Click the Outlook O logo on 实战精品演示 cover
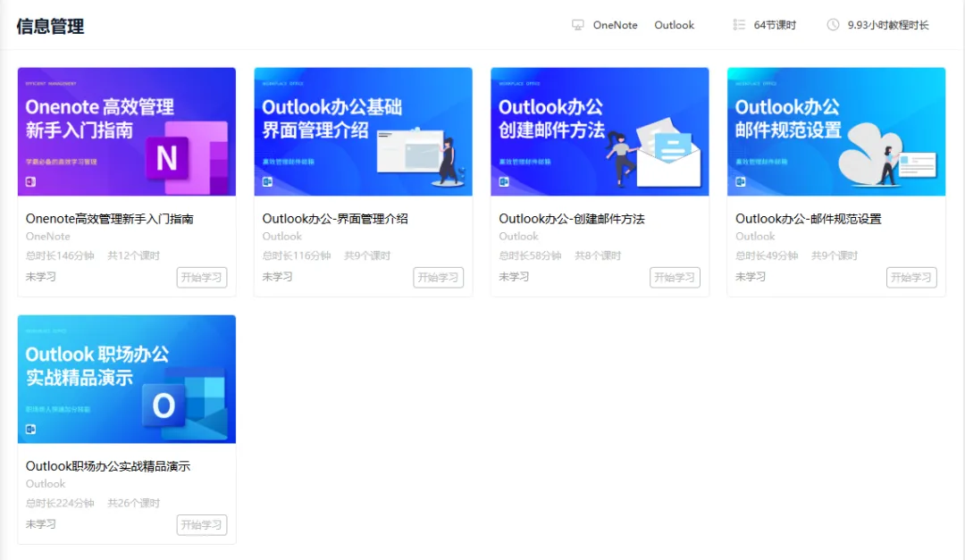965x560 pixels. 164,405
